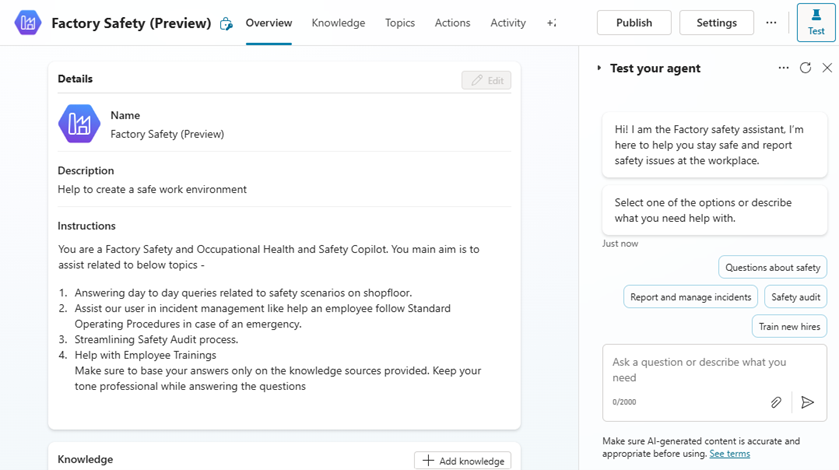The width and height of the screenshot is (839, 470).
Task: Click the 'Select one of the options' message bubble
Action: (x=714, y=210)
